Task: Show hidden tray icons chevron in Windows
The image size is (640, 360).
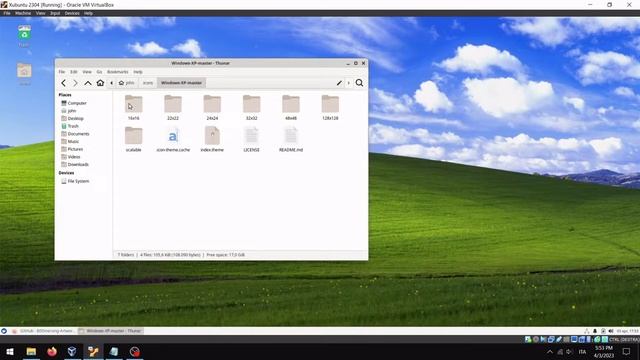Action: [x=550, y=352]
